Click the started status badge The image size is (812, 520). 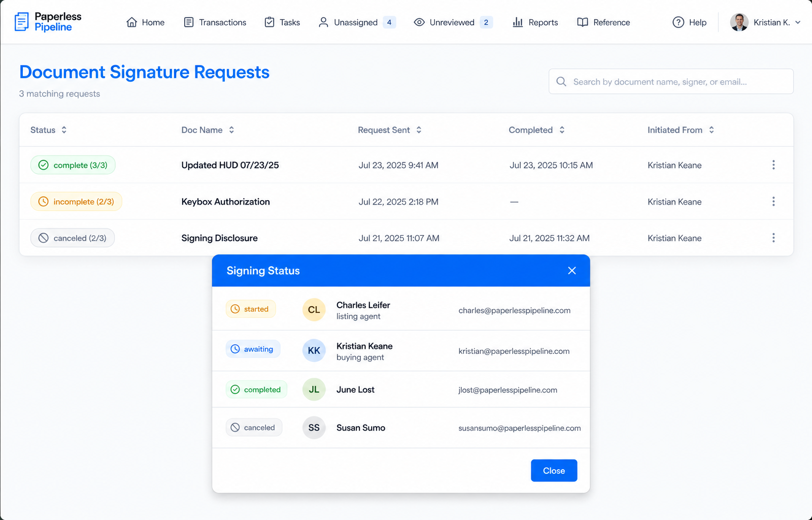point(251,309)
